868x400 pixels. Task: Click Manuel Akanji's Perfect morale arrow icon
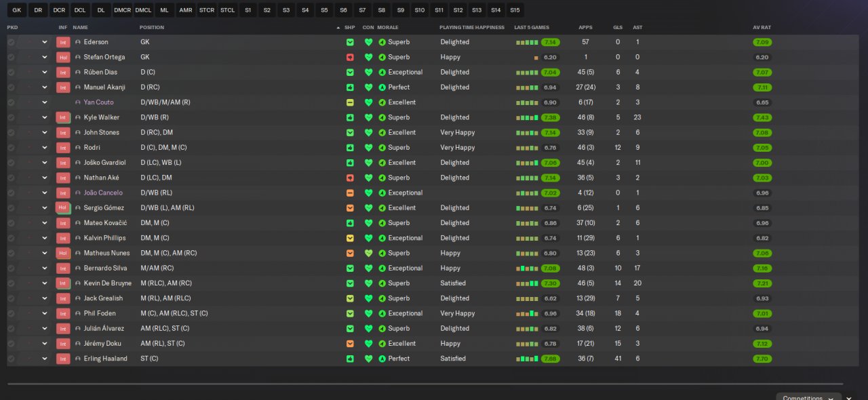pos(382,87)
